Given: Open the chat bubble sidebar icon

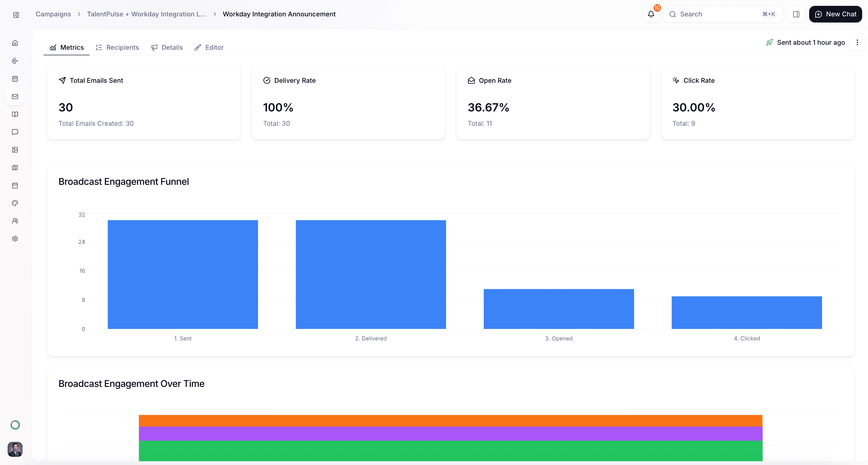Looking at the screenshot, I should 15,132.
